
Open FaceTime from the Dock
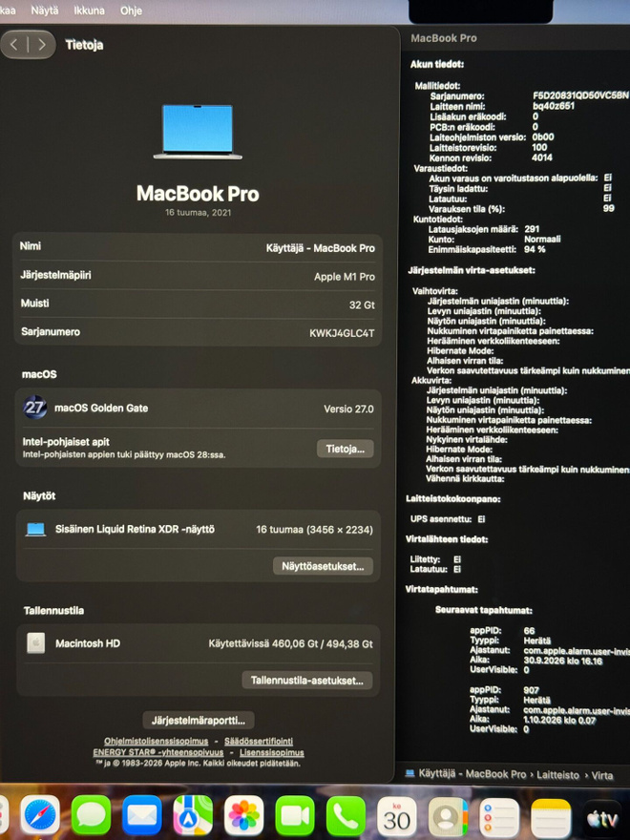point(295,816)
